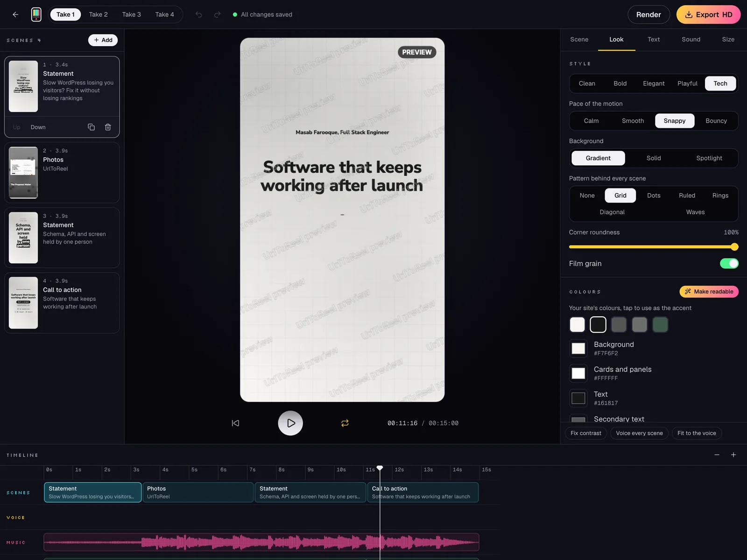Select the Call to action timeline clip

coord(423,492)
